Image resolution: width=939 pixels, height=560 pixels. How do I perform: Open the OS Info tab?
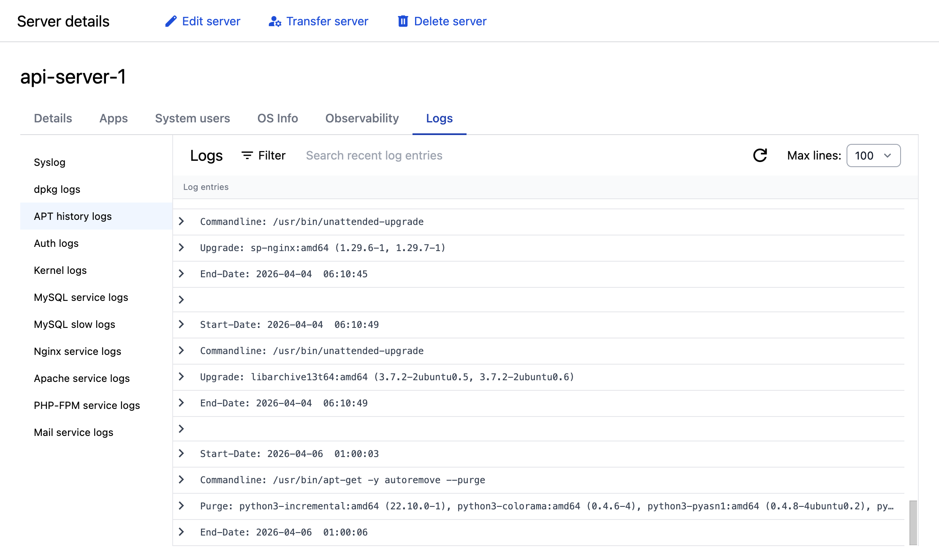tap(277, 118)
